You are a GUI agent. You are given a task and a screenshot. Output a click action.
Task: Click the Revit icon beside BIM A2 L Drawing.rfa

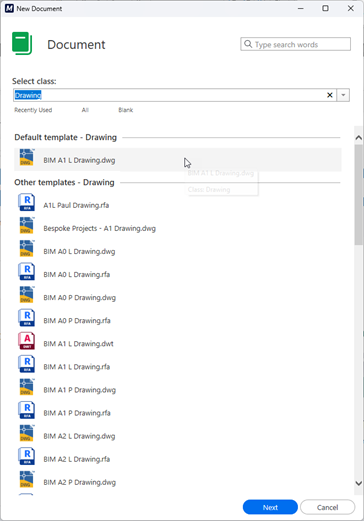tap(27, 457)
